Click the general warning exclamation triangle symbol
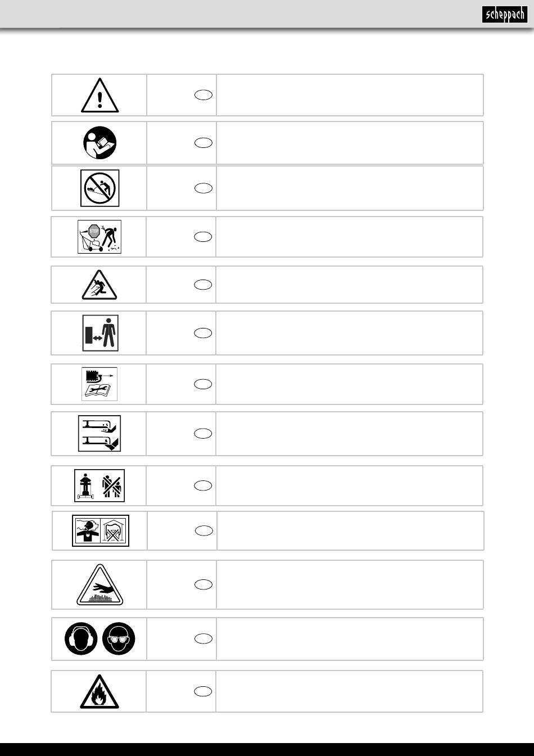Image resolution: width=534 pixels, height=756 pixels. click(99, 95)
